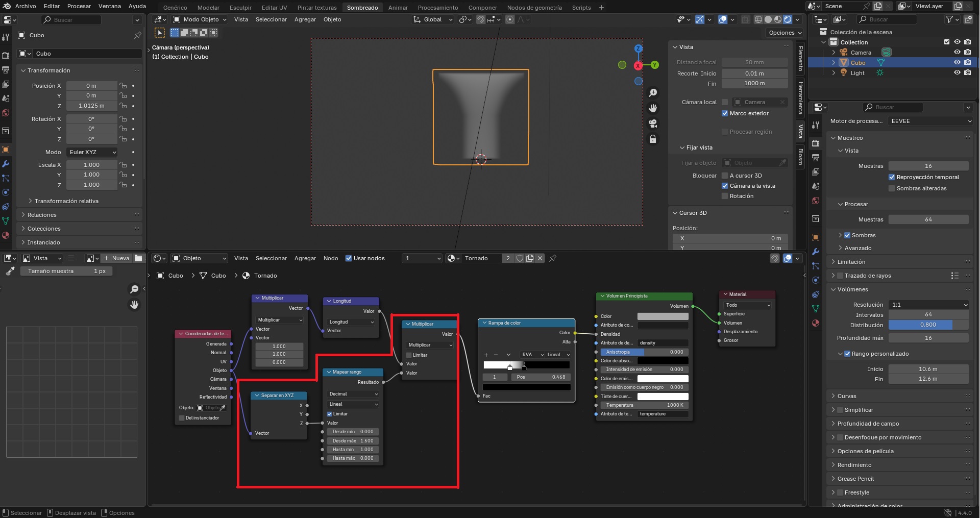Duplicate the Tornado material with new-copy icon
Screen dimensions: 980x518
tap(530, 258)
